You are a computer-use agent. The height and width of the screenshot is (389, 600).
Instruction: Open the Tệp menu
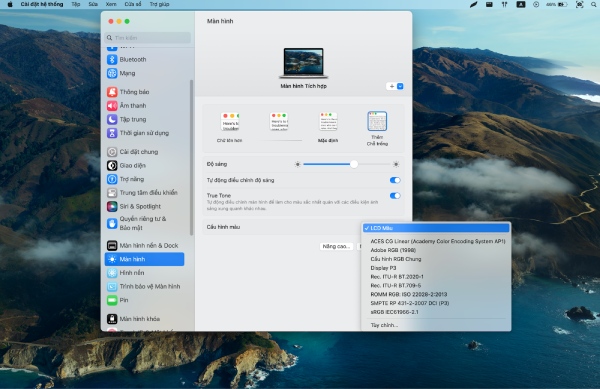[76, 5]
